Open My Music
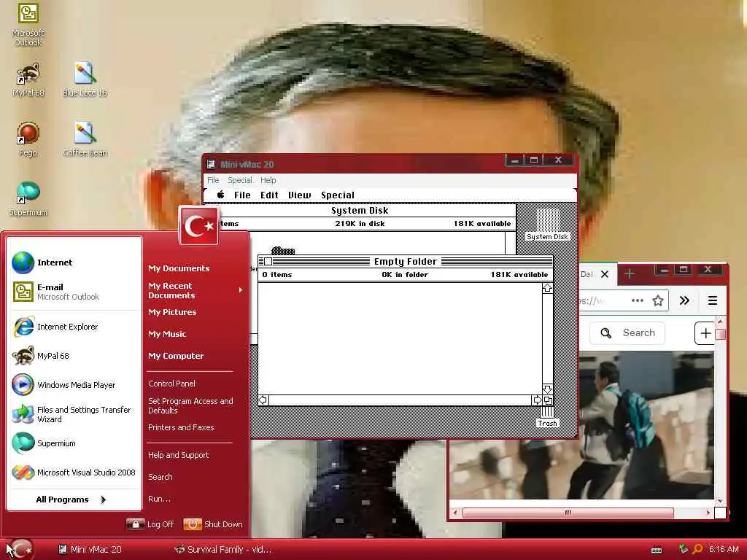This screenshot has width=747, height=560. (167, 334)
